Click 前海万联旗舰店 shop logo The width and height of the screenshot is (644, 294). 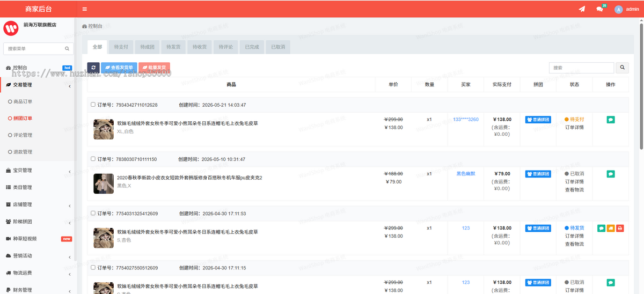coord(11,28)
